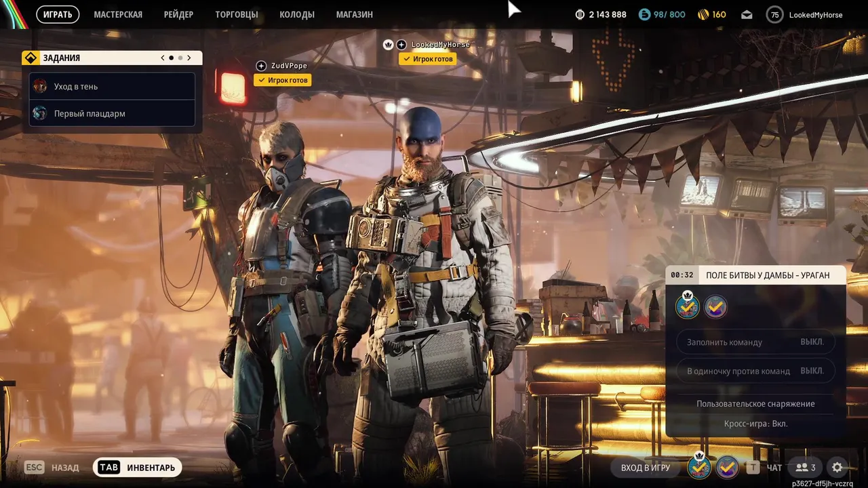Open the ЧАТ chat
868x488 pixels.
pos(774,468)
